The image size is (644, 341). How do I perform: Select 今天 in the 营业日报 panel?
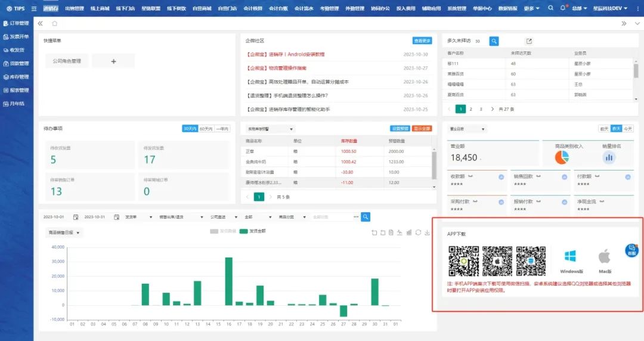click(628, 129)
